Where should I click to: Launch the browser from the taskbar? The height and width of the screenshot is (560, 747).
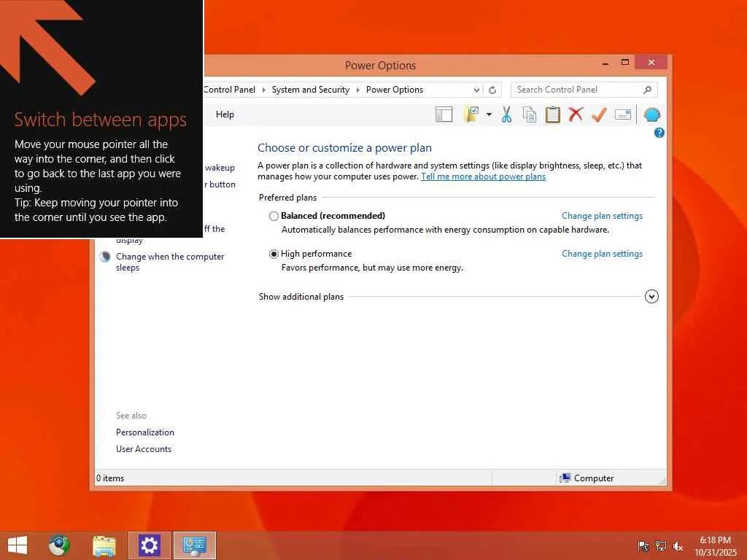point(59,545)
